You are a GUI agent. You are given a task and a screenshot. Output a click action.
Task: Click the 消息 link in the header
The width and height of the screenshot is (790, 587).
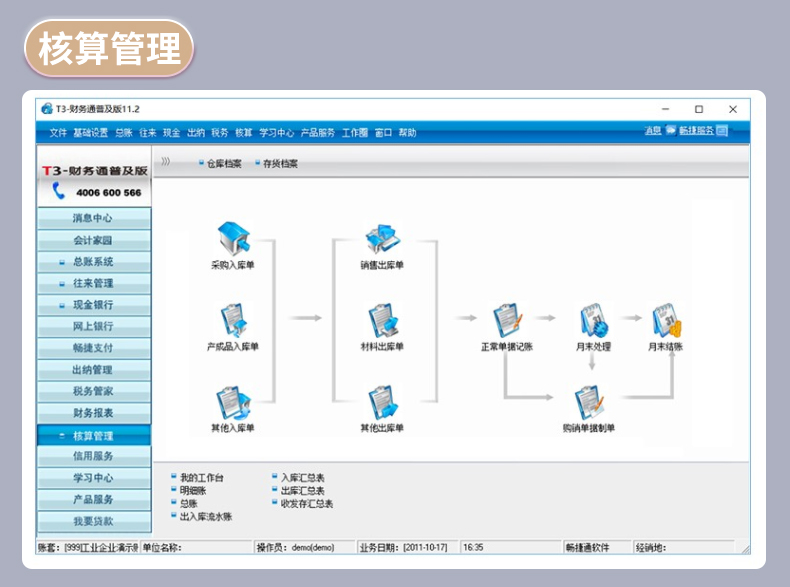coord(653,131)
